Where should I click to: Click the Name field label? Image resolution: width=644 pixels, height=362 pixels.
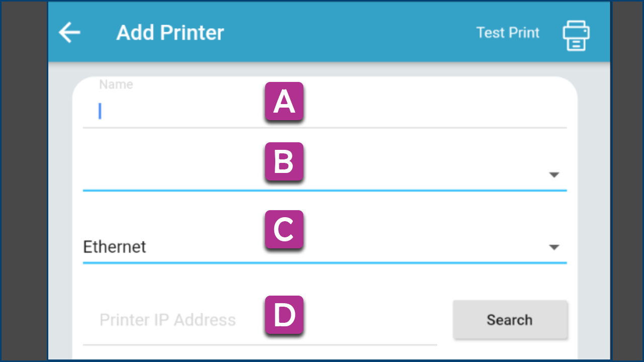tap(116, 84)
